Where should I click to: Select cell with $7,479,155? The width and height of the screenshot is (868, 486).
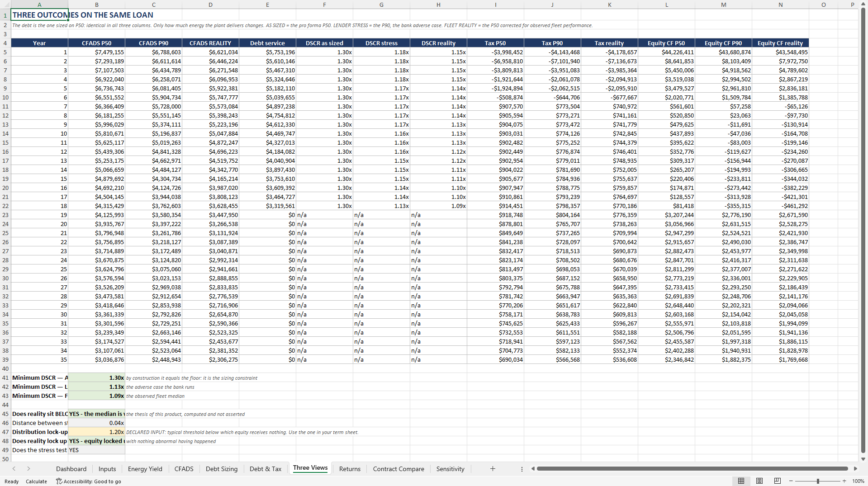click(96, 52)
